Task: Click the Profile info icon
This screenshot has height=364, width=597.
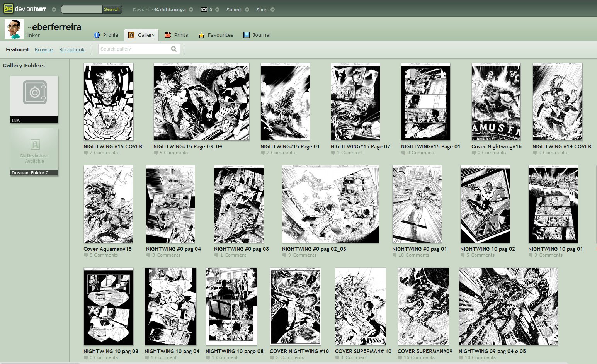Action: point(97,35)
